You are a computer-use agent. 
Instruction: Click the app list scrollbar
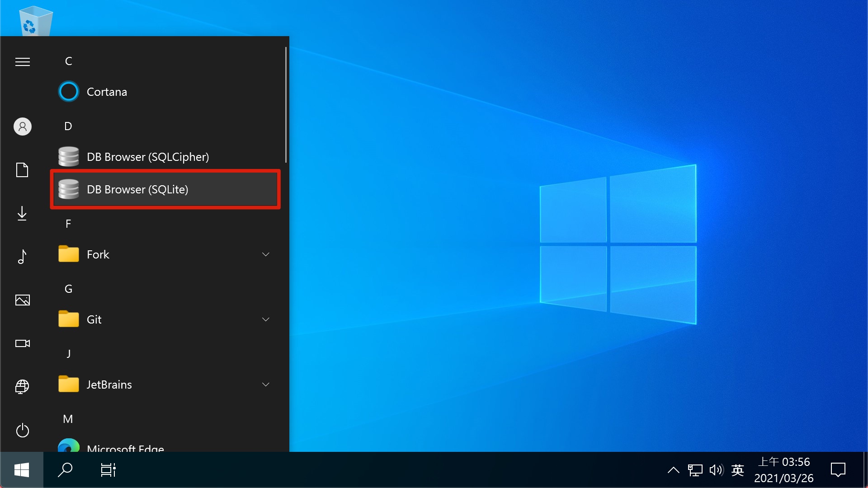tap(286, 105)
